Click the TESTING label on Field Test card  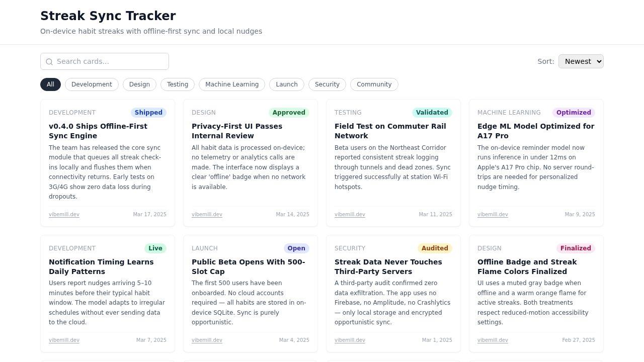coord(348,113)
